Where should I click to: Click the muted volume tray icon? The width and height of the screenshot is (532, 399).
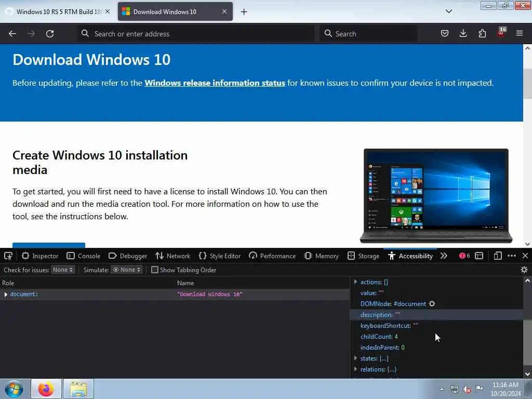[x=467, y=390]
